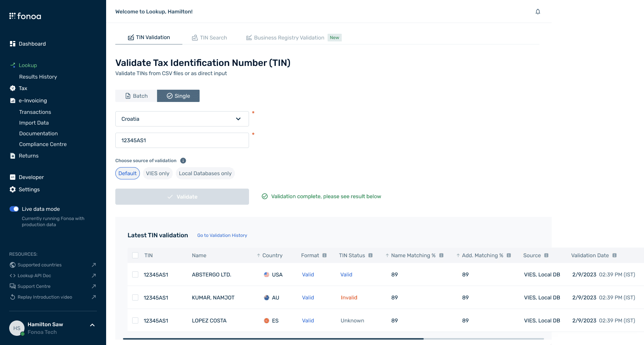The width and height of the screenshot is (644, 345).
Task: Open the notifications bell
Action: coord(538,11)
